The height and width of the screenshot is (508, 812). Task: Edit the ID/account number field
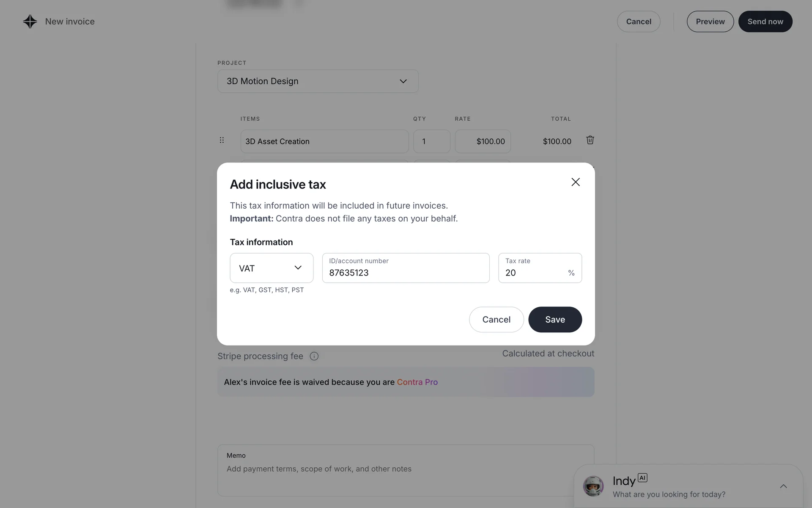[x=406, y=273]
